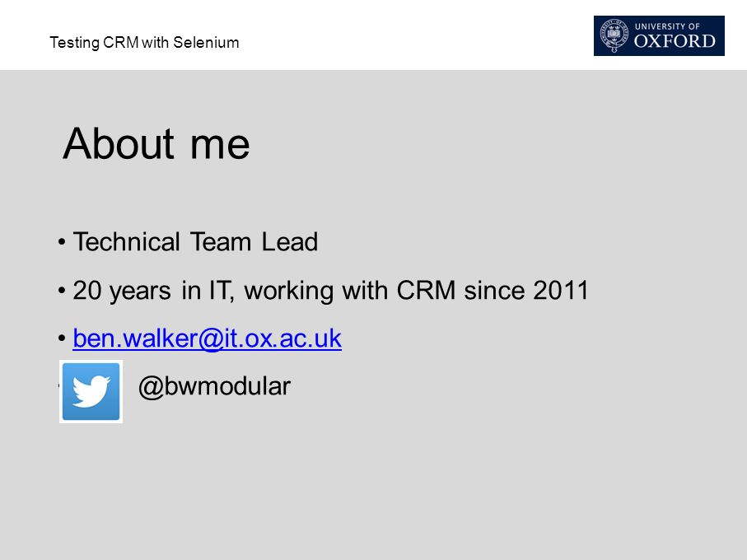The height and width of the screenshot is (560, 747).
Task: Click the bullet dot before the email address
Action: (x=62, y=338)
